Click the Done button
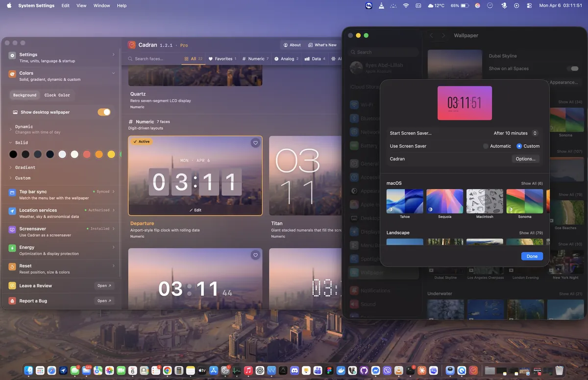This screenshot has height=380, width=588. pyautogui.click(x=532, y=256)
